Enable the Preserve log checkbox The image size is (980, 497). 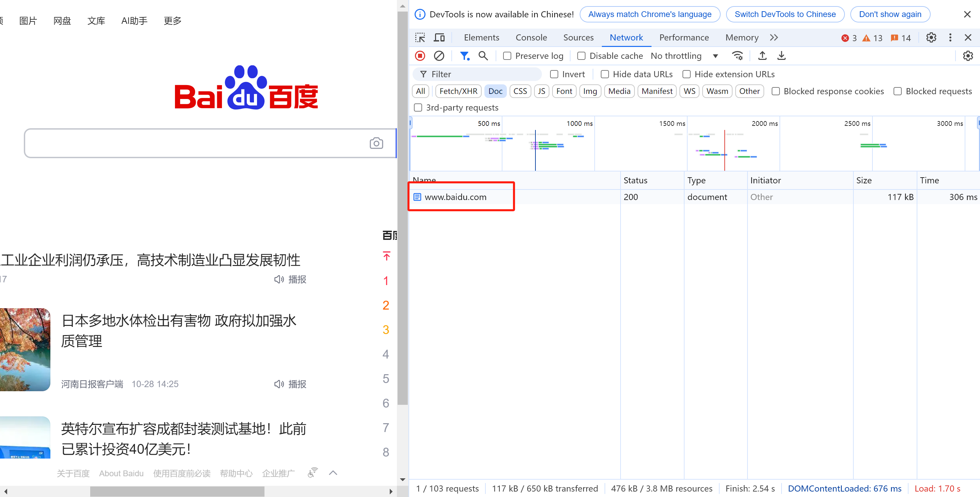point(507,55)
